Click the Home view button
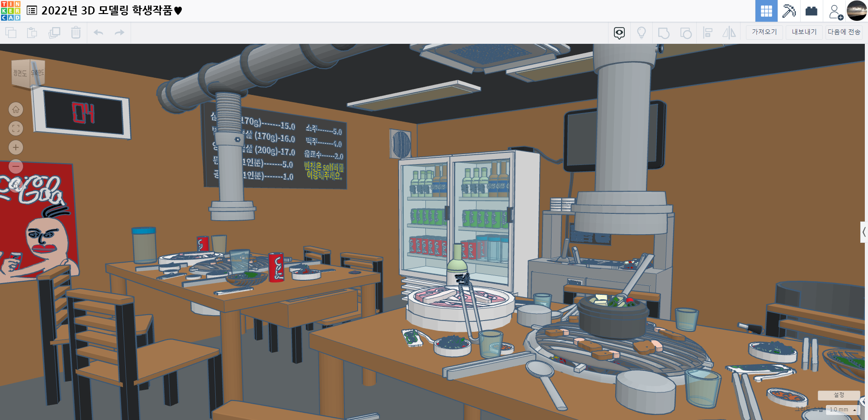The height and width of the screenshot is (420, 868). (x=16, y=109)
